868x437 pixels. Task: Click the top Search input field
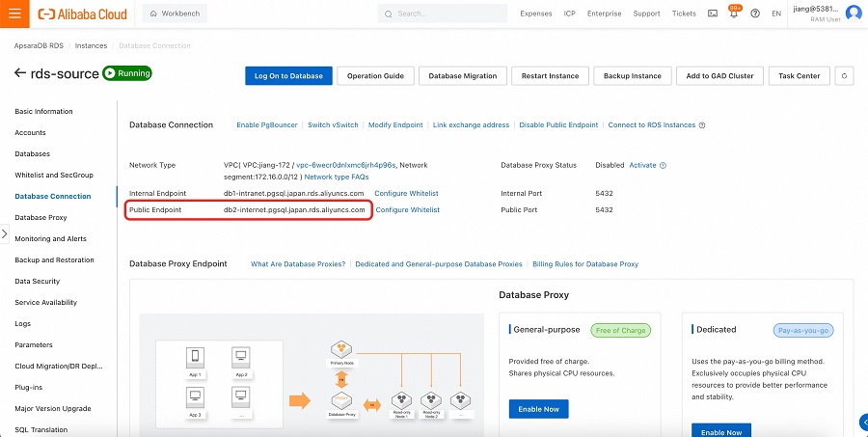[448, 14]
